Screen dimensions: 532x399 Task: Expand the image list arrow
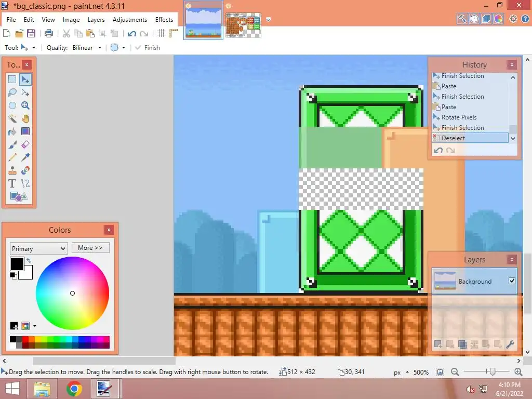tap(269, 20)
